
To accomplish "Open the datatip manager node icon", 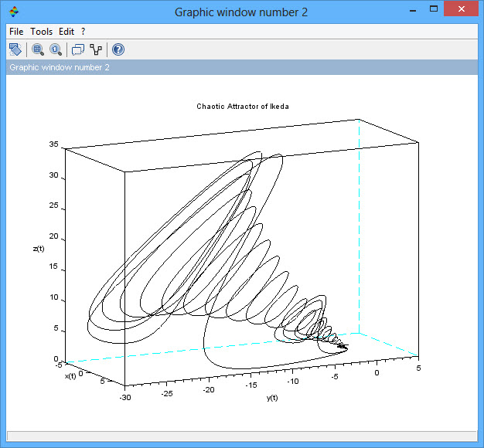I will click(x=96, y=49).
